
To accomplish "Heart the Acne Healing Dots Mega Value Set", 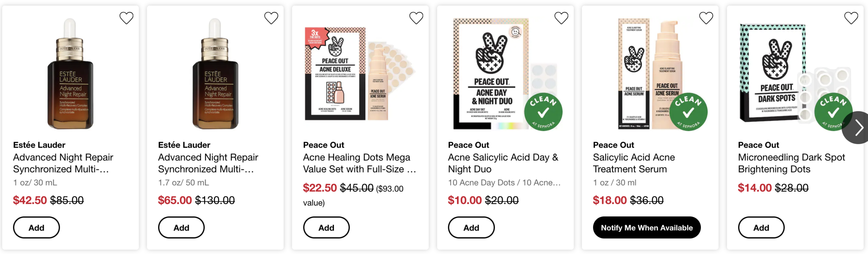I will (416, 18).
